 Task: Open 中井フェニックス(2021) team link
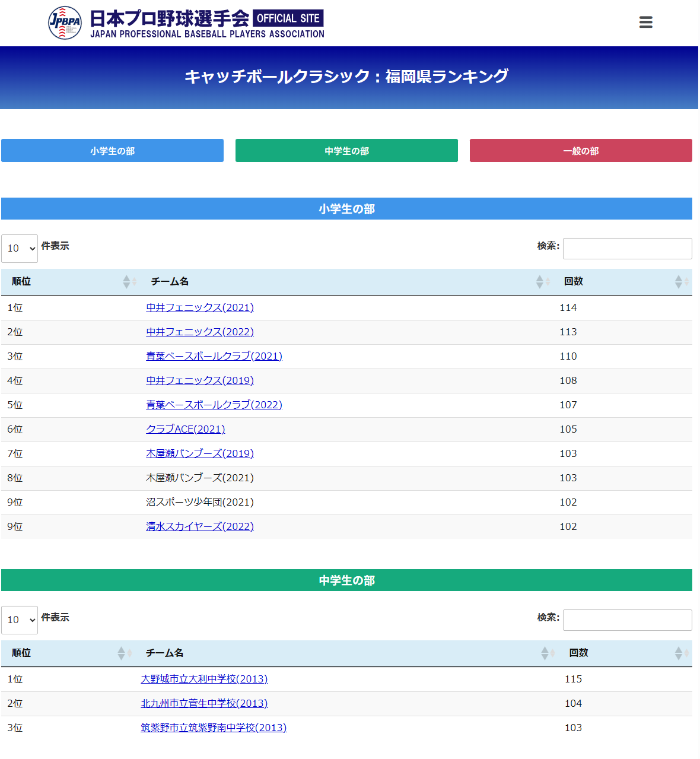tap(200, 308)
